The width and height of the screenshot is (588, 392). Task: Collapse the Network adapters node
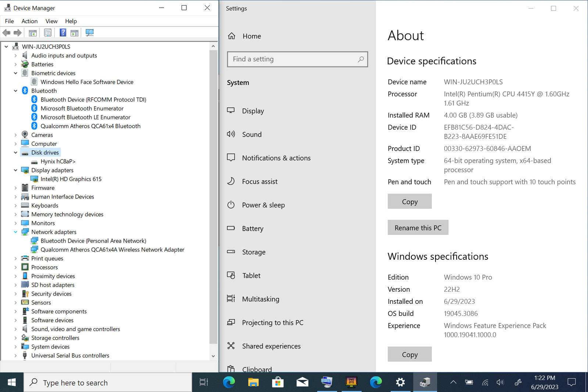point(15,232)
